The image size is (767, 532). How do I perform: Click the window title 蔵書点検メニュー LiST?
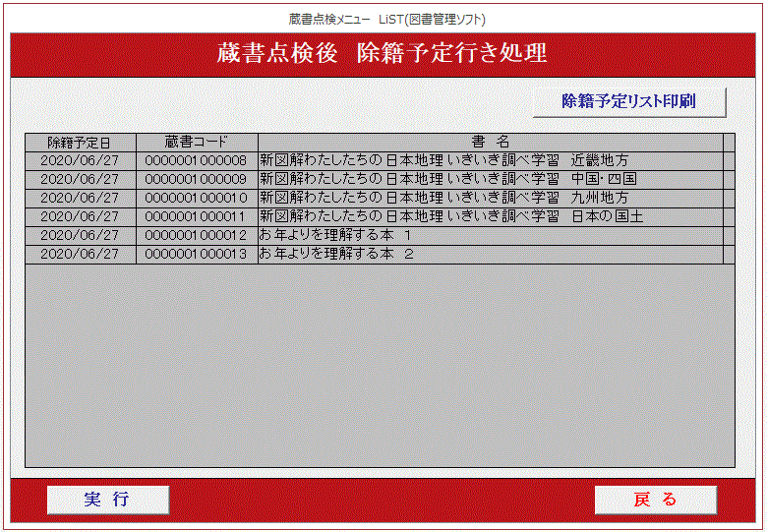click(386, 20)
